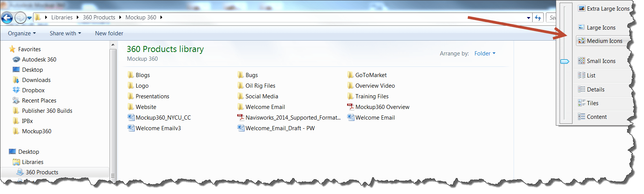
Task: Open Mockup360 folder in sidebar
Action: click(32, 131)
